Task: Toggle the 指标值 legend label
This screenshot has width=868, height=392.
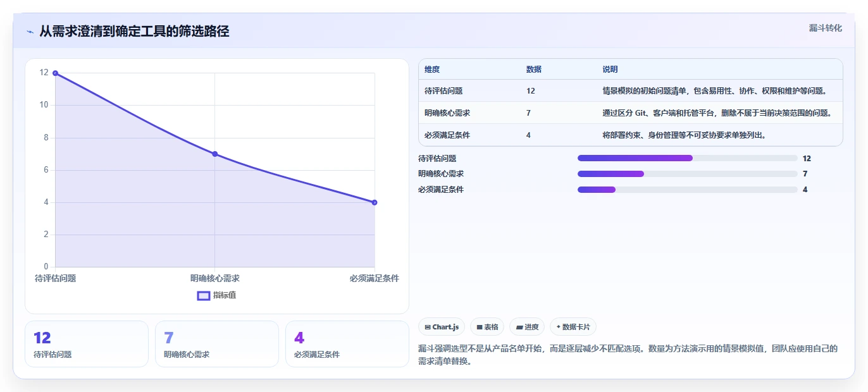Action: [225, 295]
